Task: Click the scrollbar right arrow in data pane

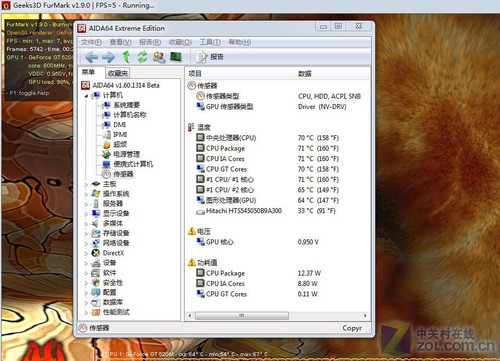Action: point(365,315)
